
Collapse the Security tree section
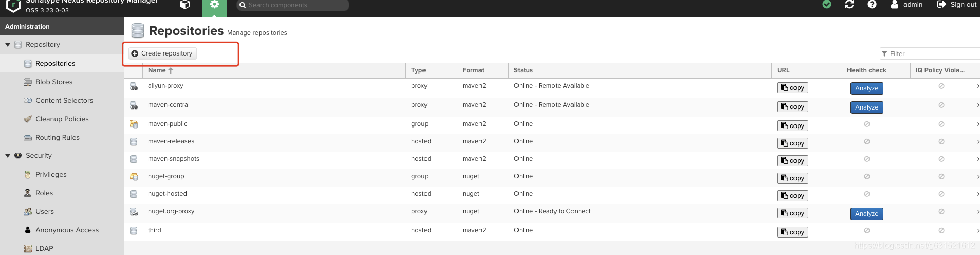pos(8,156)
